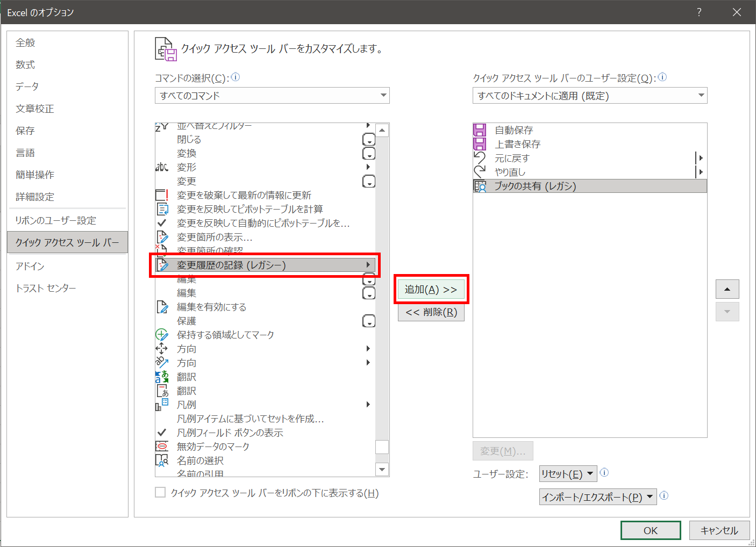Click info icon beside コマンドの選択 label

[235, 77]
